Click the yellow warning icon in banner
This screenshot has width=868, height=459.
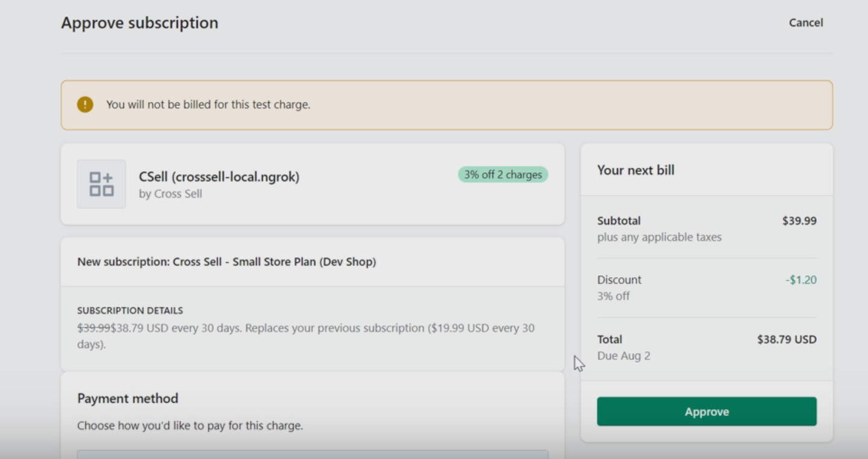pos(85,104)
